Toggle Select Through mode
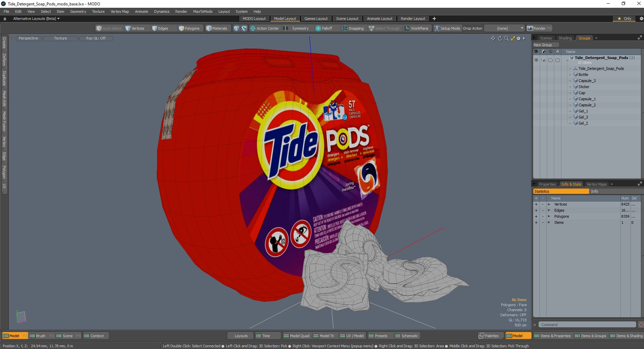 pyautogui.click(x=384, y=28)
